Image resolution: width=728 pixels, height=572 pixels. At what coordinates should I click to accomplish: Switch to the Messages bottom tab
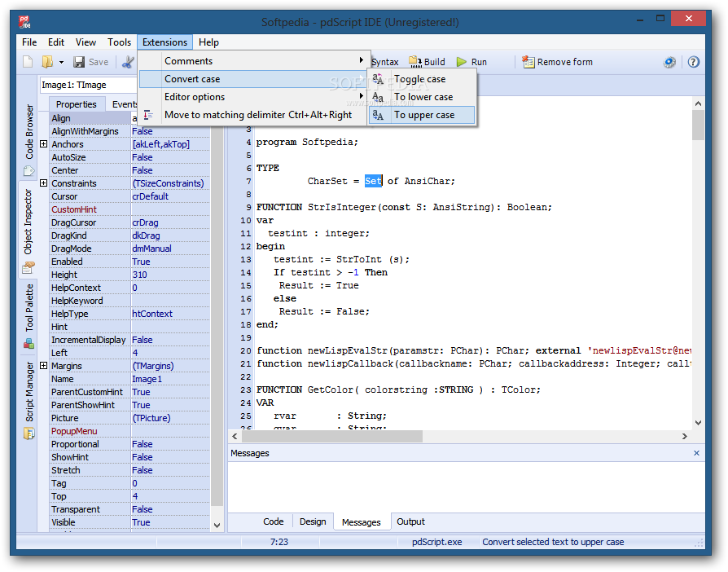tap(362, 521)
